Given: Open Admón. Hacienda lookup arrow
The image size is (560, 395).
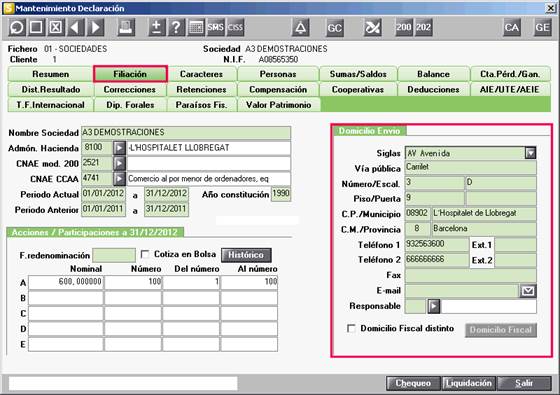Looking at the screenshot, I should coord(119,148).
